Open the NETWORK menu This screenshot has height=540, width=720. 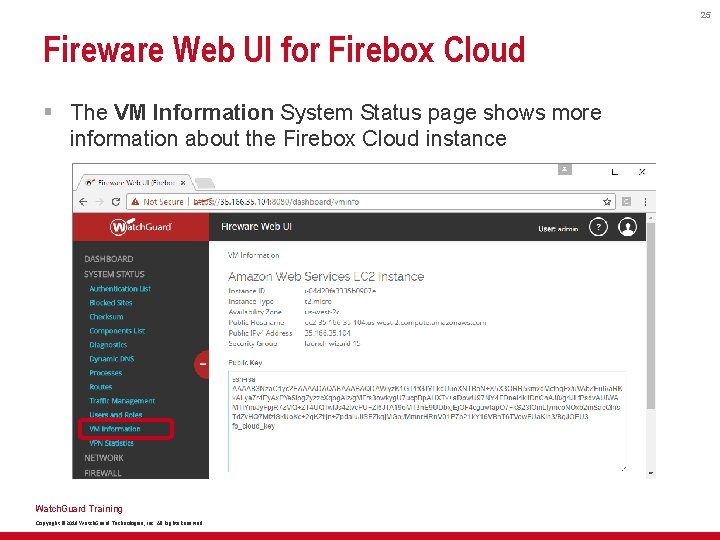pos(104,458)
